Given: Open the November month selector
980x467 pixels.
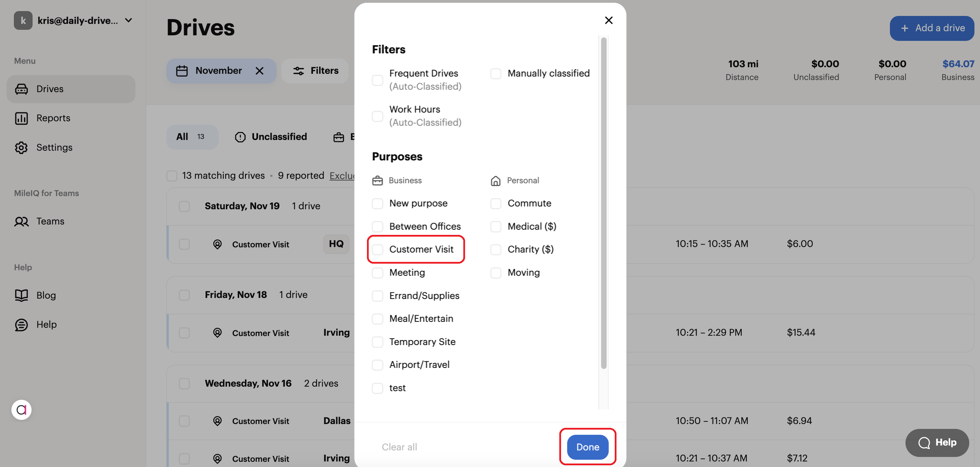Looking at the screenshot, I should pos(219,71).
